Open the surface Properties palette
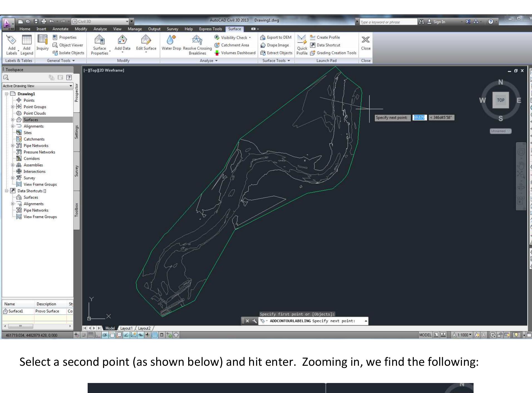 [65, 37]
